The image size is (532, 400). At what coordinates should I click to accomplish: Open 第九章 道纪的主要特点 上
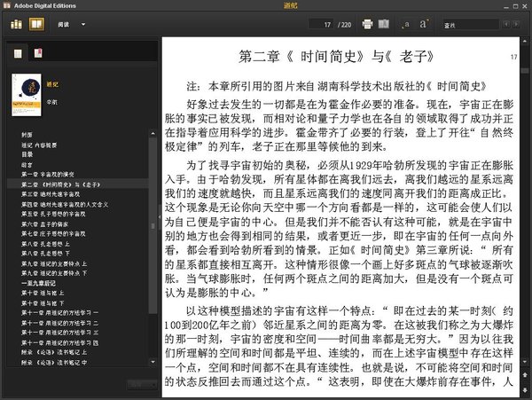pyautogui.click(x=54, y=263)
